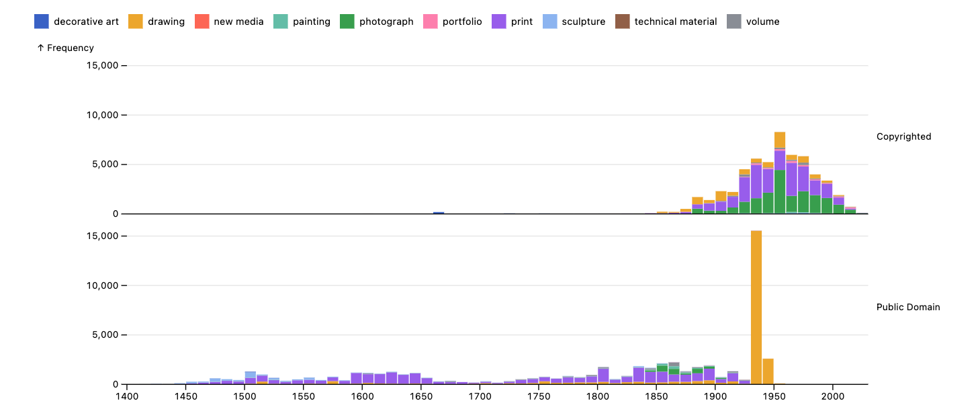Screen dimensions: 980x415
Task: Click the tall orange bar near 1935
Action: [757, 302]
